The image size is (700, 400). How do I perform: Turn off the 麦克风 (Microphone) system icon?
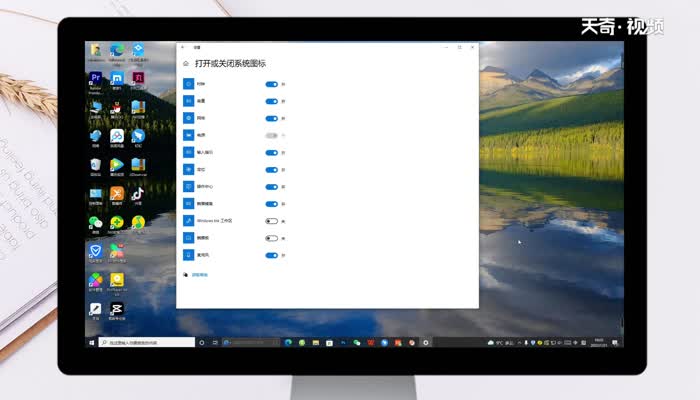tap(271, 255)
